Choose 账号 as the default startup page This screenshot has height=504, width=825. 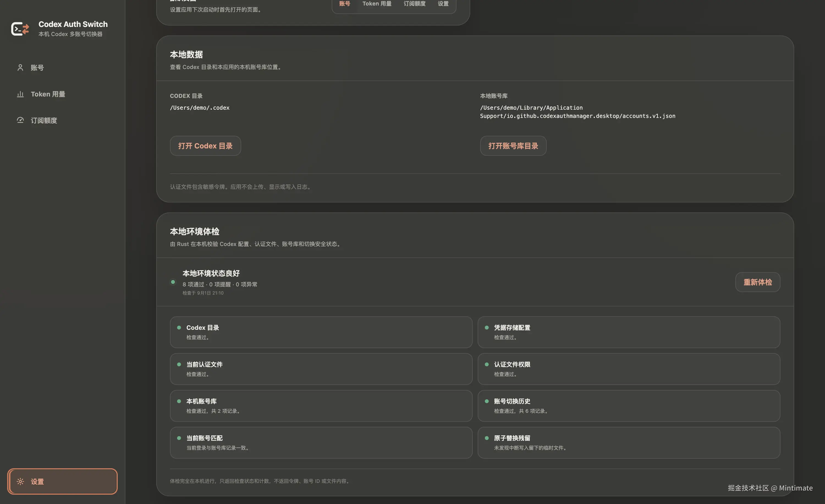[345, 4]
